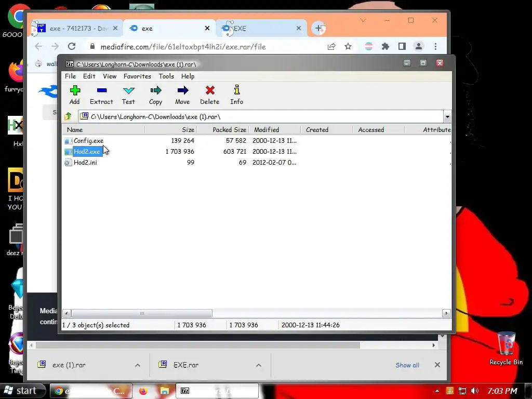Click Chrome's forward navigation arrow
Screen dimensions: 532x399
55,46
